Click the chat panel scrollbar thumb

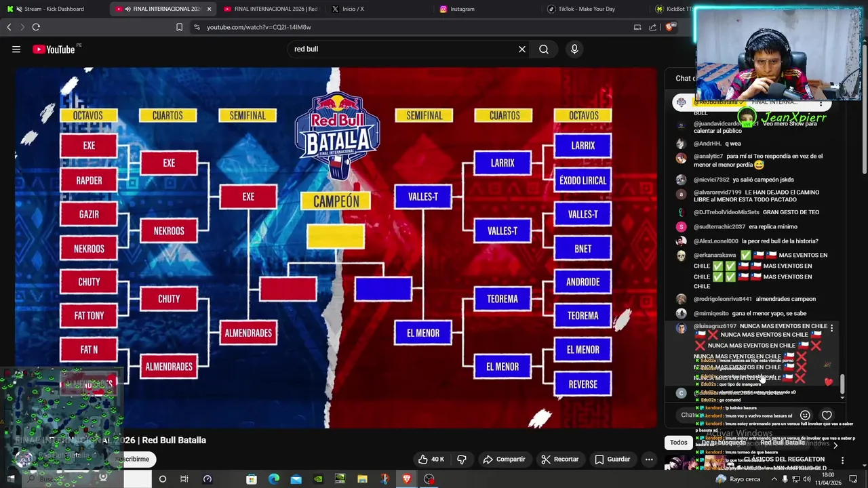click(842, 384)
